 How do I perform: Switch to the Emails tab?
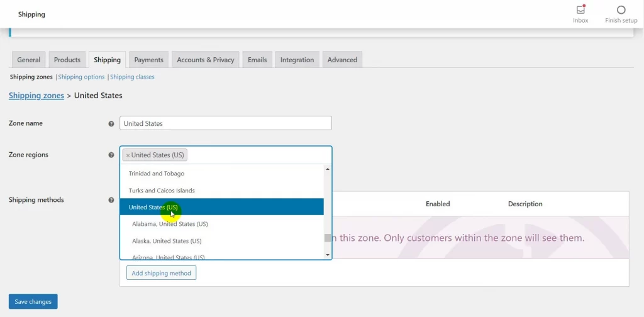coord(257,60)
